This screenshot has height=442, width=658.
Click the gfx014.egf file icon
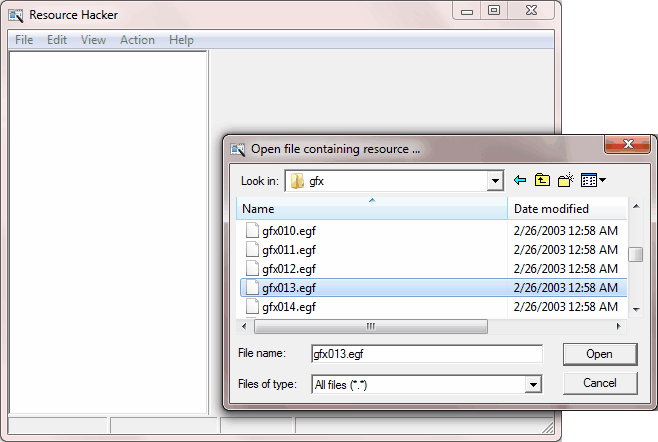point(252,306)
